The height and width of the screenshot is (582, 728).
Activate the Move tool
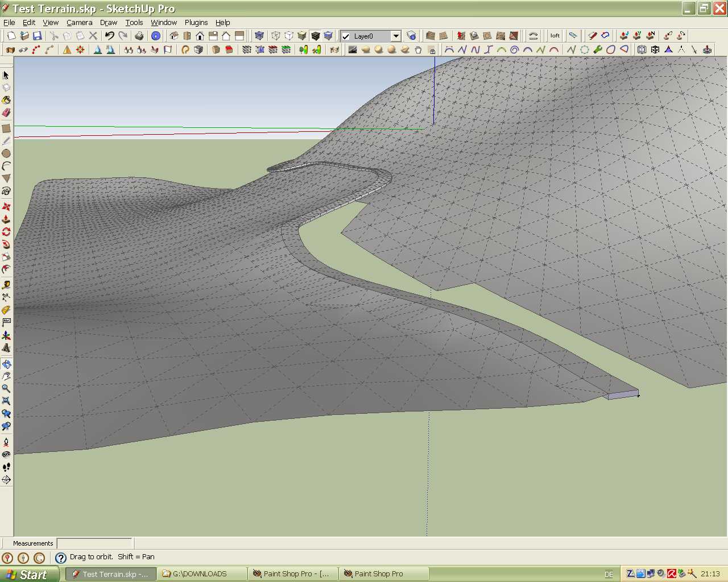coord(6,207)
